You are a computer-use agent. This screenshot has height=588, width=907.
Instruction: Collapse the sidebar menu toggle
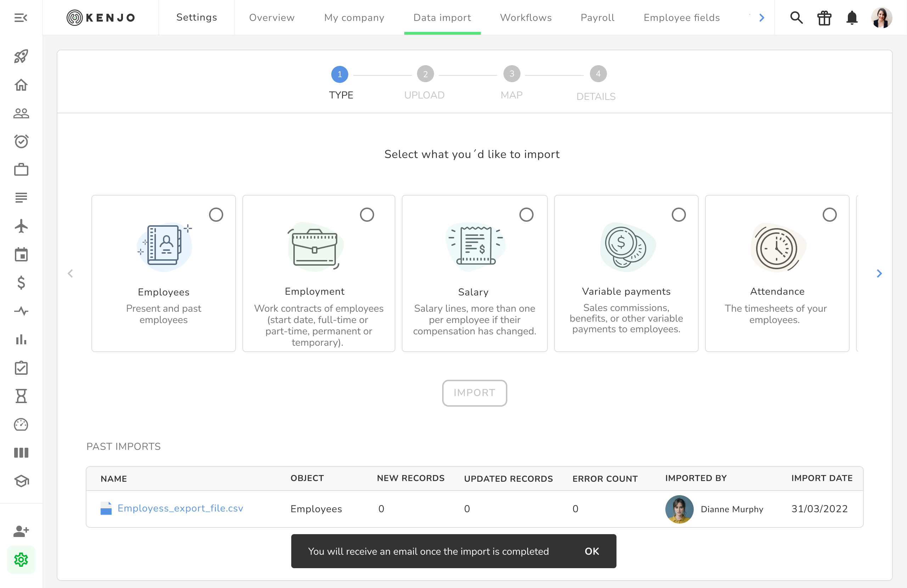coord(21,17)
